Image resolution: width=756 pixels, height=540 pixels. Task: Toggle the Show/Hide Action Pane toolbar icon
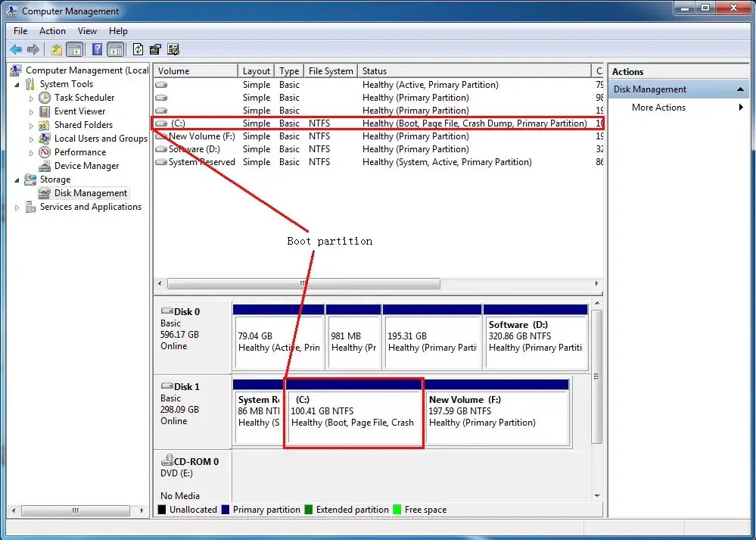coord(115,49)
